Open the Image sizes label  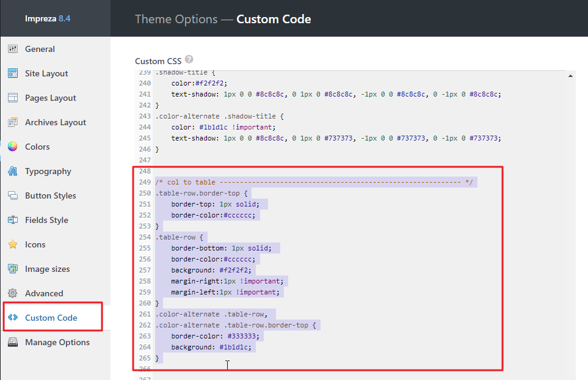(47, 269)
